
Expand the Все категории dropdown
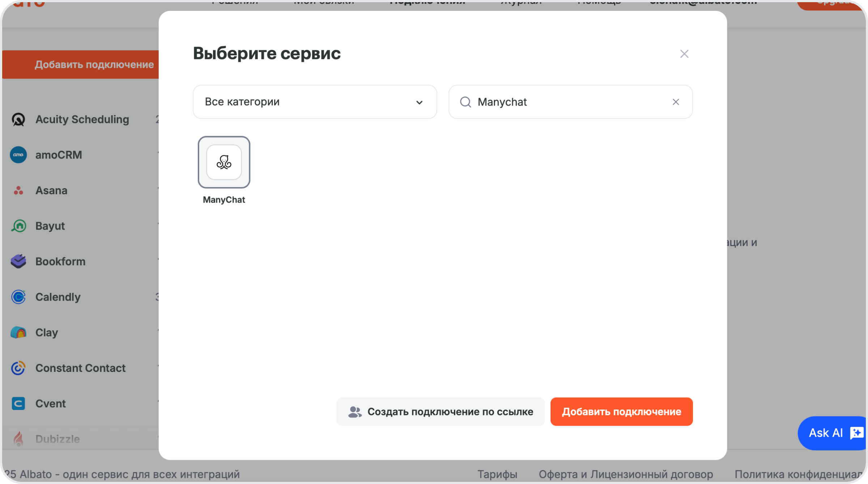[314, 102]
